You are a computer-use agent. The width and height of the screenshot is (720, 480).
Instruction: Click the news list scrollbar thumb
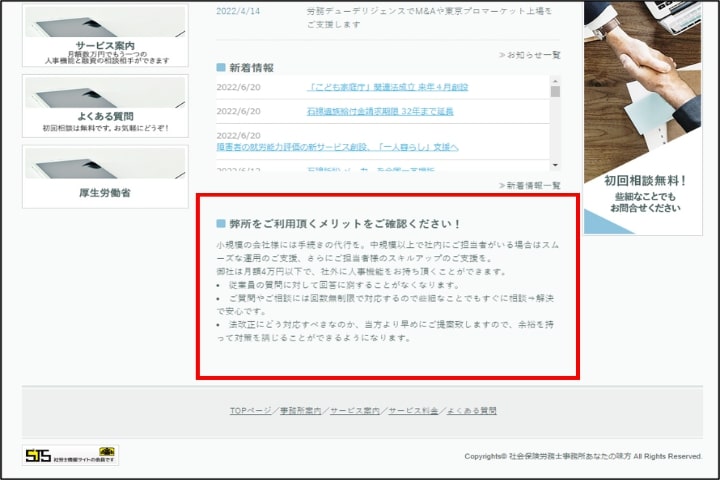click(x=555, y=92)
